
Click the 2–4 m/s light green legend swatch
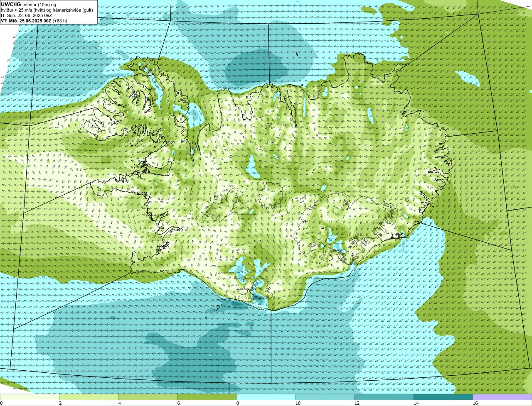click(x=89, y=397)
